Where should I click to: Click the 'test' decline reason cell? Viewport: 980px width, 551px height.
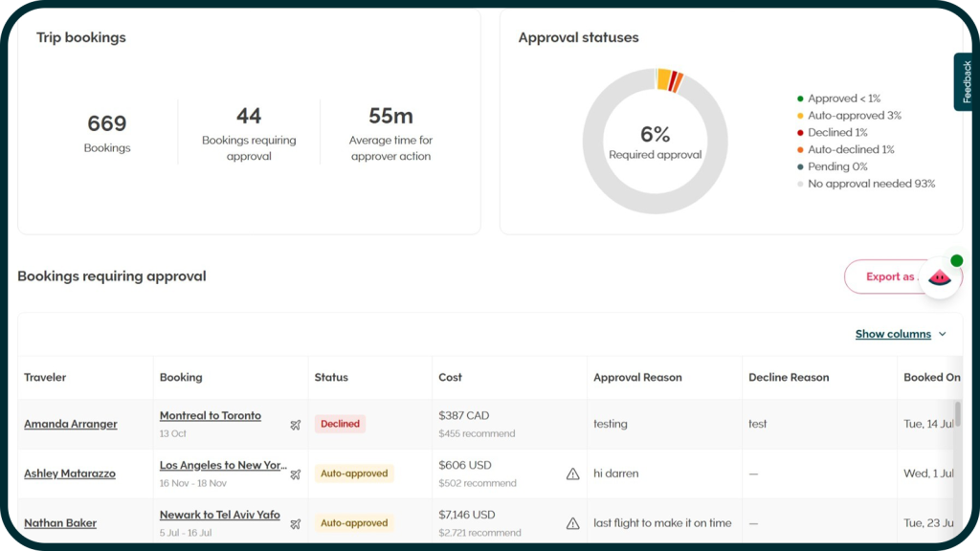(x=758, y=424)
